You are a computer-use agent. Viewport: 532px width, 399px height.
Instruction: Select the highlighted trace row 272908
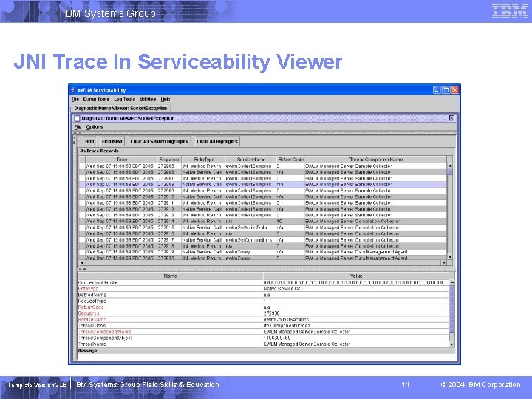263,184
